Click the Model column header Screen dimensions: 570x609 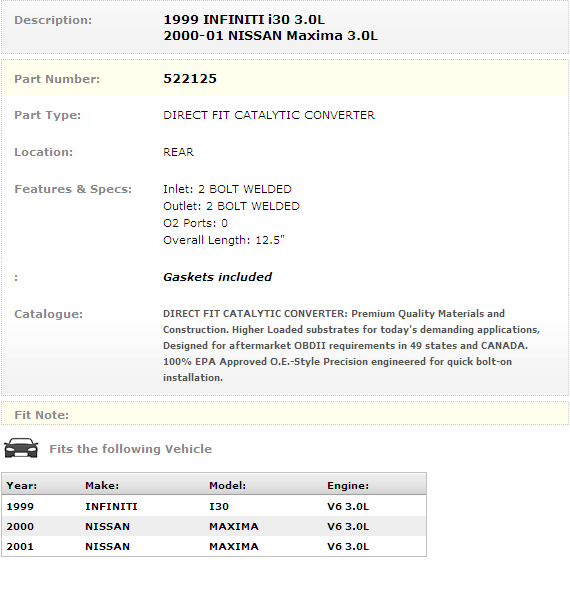click(x=228, y=485)
